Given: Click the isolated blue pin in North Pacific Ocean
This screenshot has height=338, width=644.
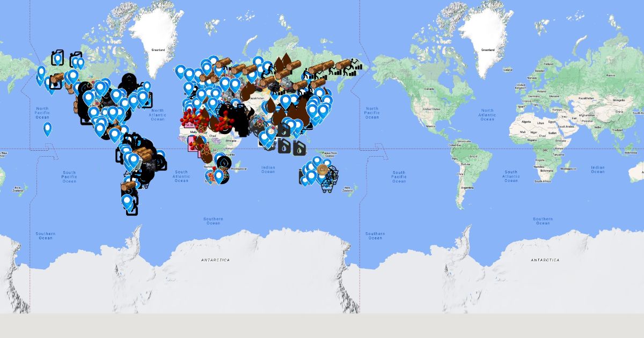Looking at the screenshot, I should [x=47, y=128].
